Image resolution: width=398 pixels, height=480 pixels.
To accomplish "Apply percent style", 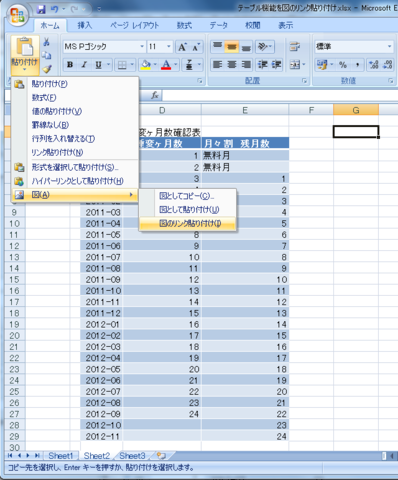I will point(343,65).
